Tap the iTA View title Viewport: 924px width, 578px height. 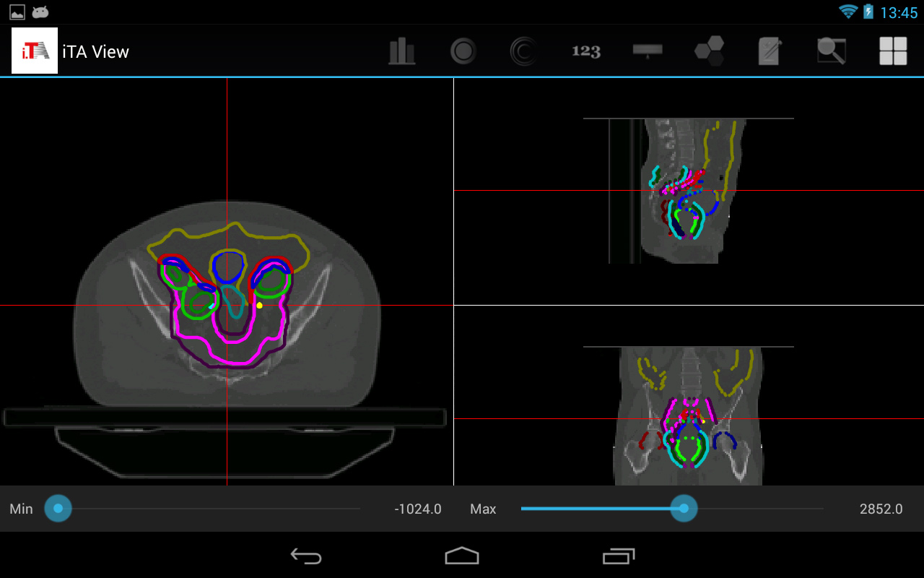(x=96, y=52)
